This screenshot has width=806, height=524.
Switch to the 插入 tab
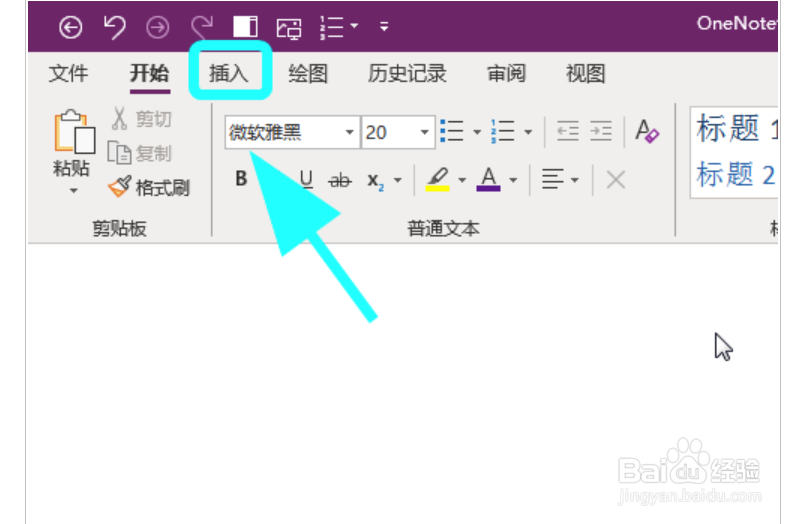229,74
